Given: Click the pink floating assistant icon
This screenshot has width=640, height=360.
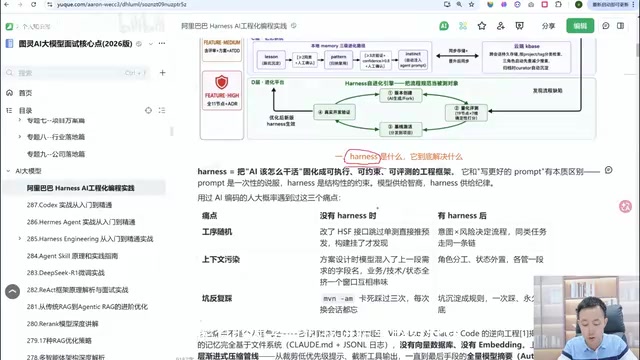Looking at the screenshot, I should [x=625, y=207].
